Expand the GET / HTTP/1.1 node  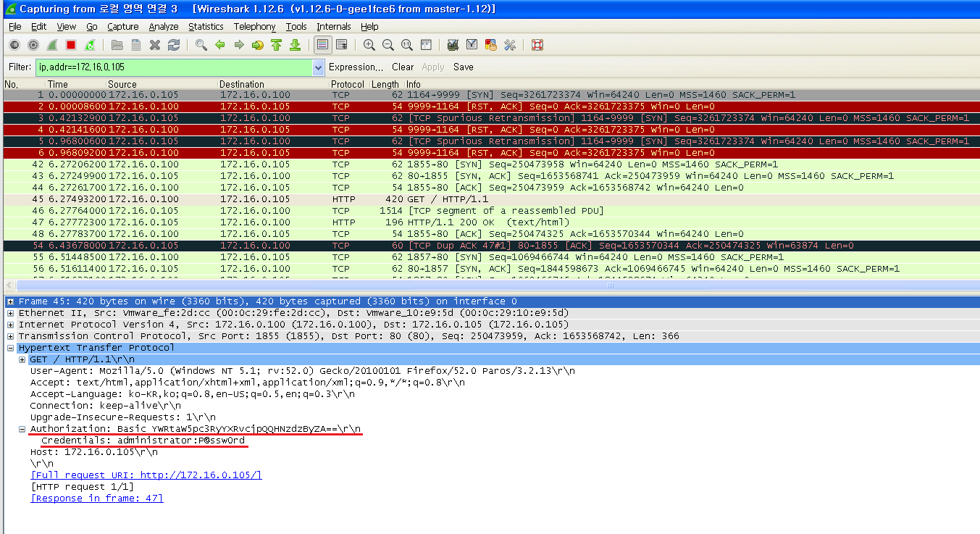22,359
